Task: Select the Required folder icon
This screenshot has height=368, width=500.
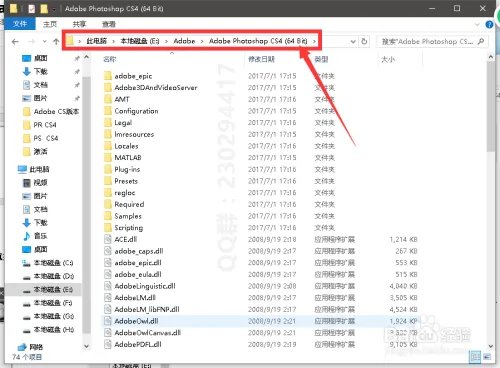Action: click(108, 204)
